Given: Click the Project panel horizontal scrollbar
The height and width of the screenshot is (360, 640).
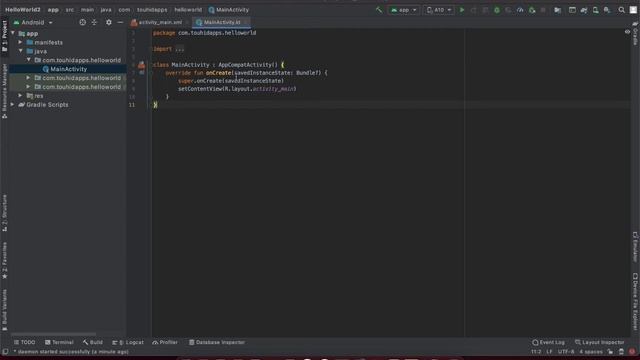Looking at the screenshot, I should [x=53, y=334].
